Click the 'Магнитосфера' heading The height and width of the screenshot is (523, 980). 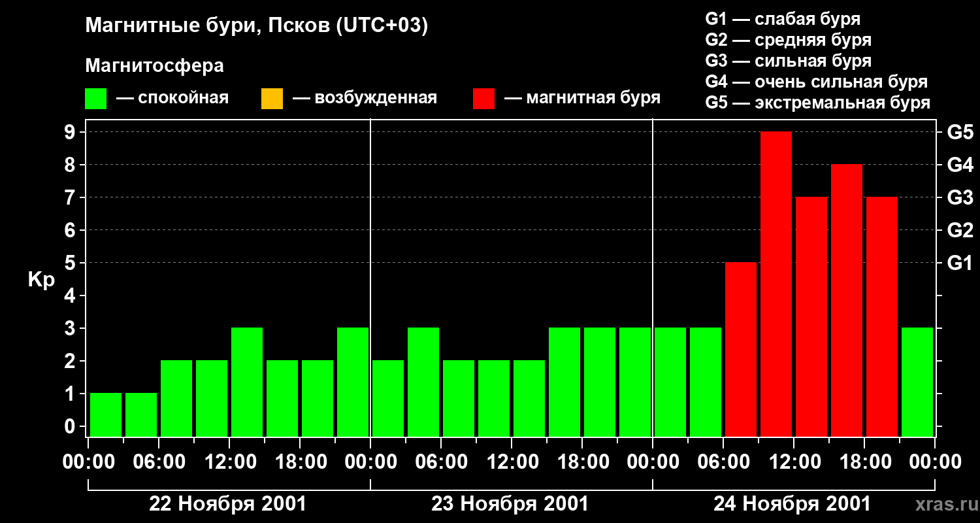(x=154, y=66)
